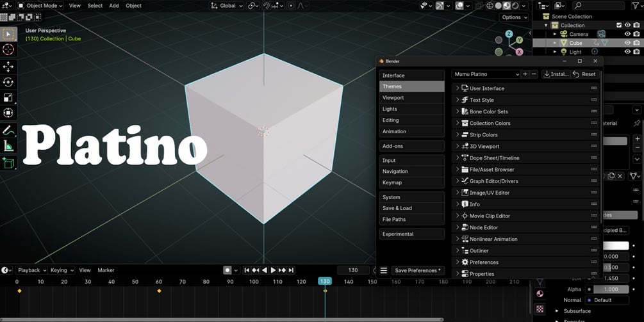Click the proportional editing icon
Viewport: 644px width, 322px height.
click(x=291, y=6)
